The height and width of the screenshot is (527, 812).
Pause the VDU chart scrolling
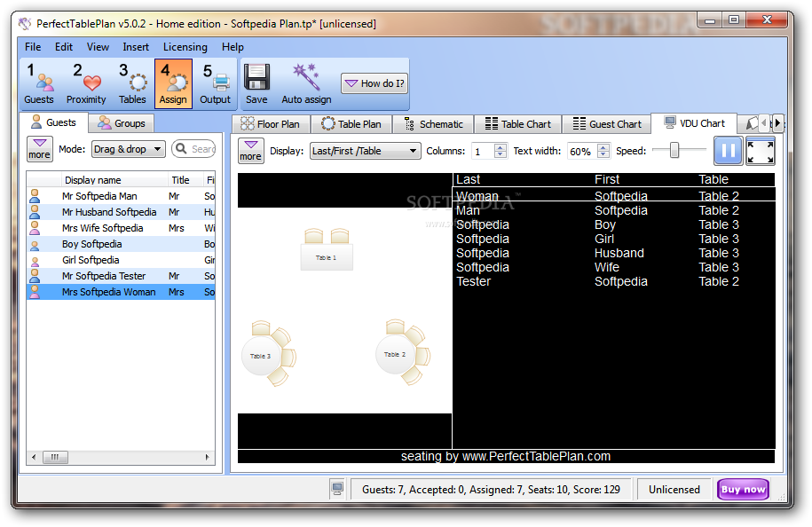728,151
